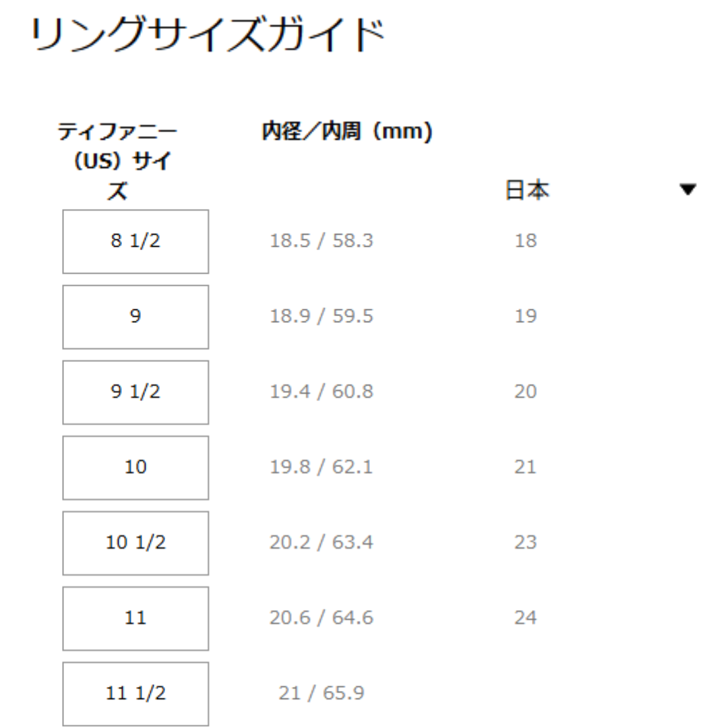728x728 pixels.
Task: Select ring size 10 box
Action: point(135,468)
